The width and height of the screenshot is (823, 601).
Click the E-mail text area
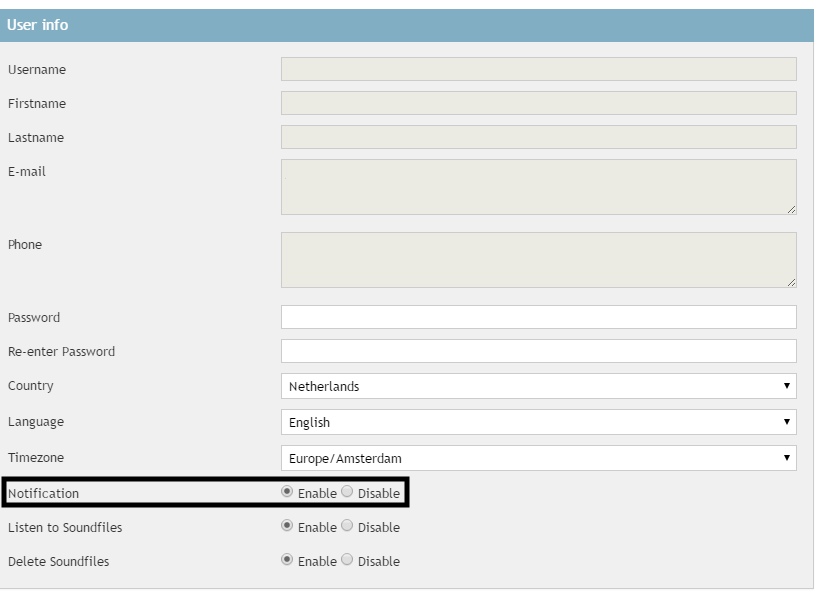pyautogui.click(x=538, y=186)
